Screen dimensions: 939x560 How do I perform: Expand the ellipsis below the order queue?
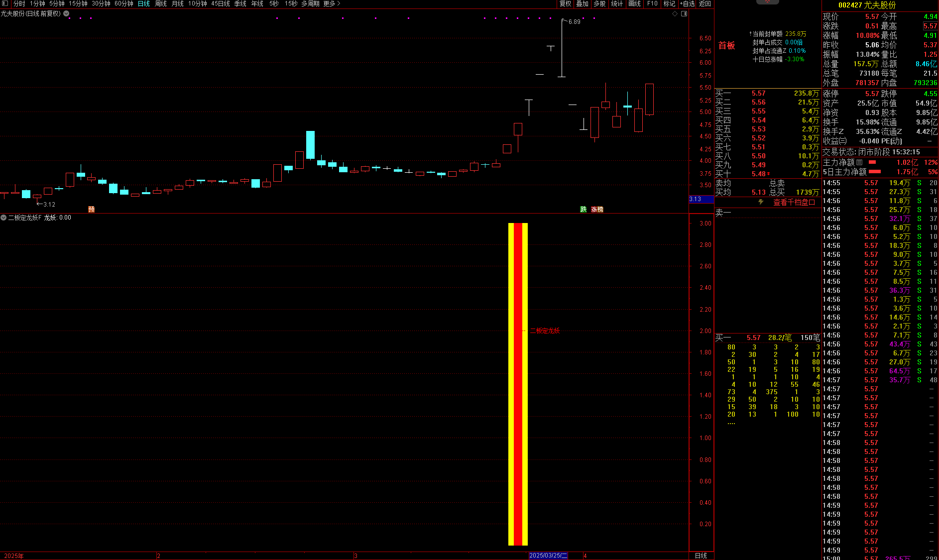[x=731, y=423]
